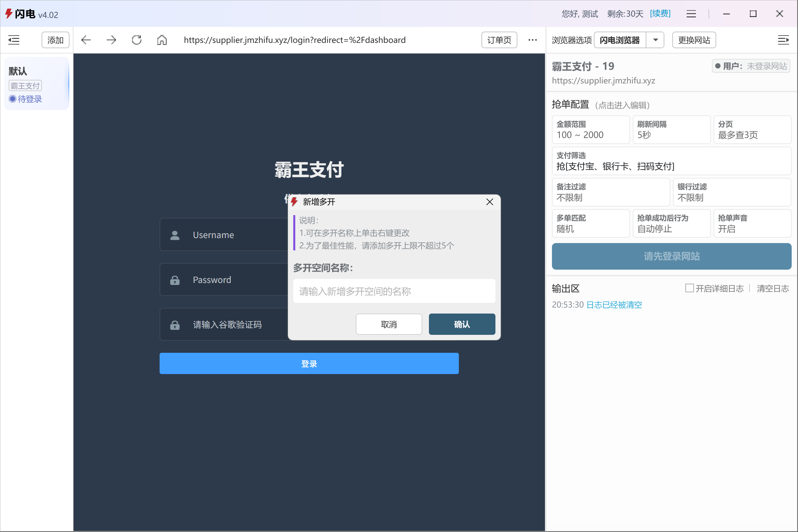Edit the 支付筛选 setting
798x532 pixels.
[671, 161]
